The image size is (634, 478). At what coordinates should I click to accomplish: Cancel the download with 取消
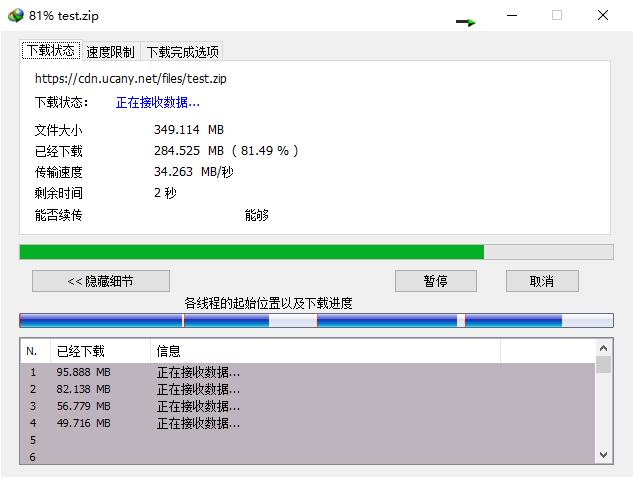[x=542, y=281]
